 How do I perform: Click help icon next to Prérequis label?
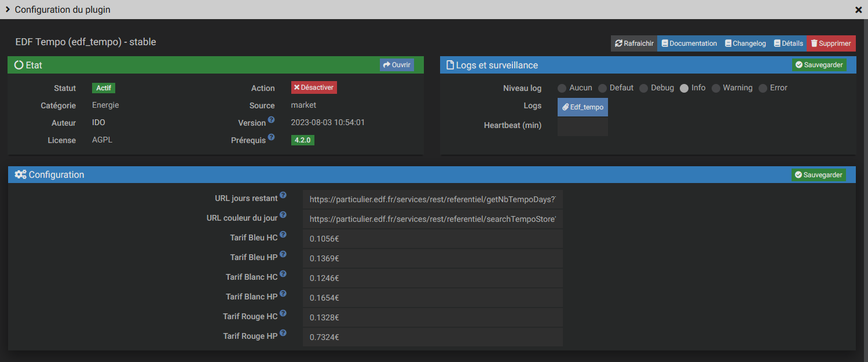tap(271, 137)
